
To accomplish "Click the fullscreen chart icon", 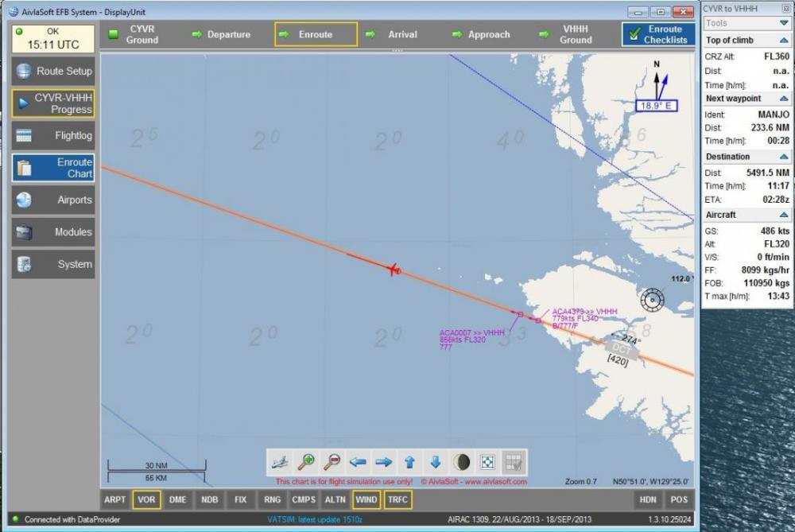I will 487,462.
